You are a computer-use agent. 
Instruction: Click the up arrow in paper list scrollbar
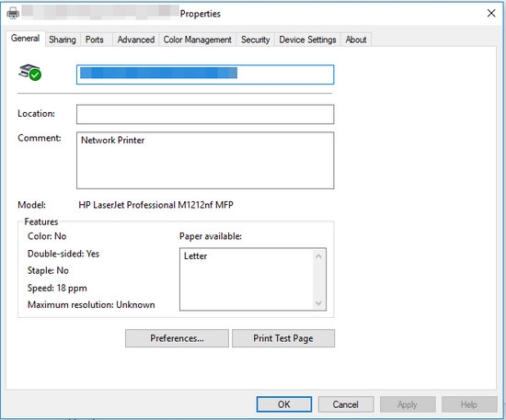pyautogui.click(x=318, y=256)
